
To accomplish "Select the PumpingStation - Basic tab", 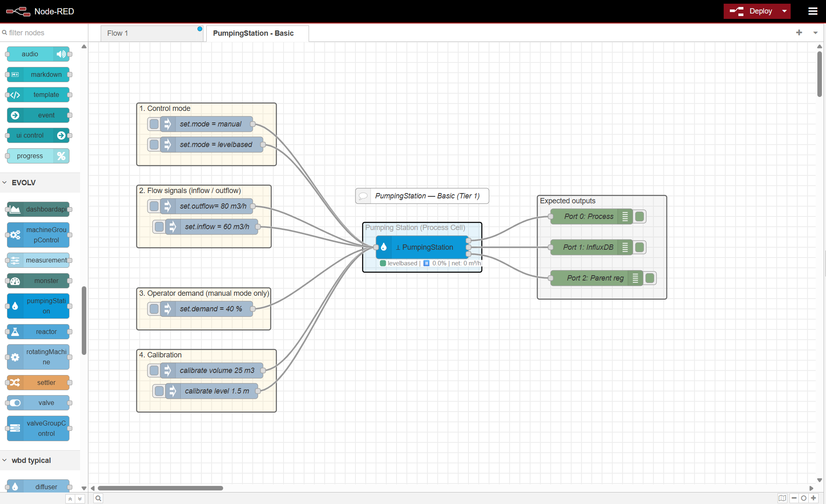I will (x=257, y=33).
